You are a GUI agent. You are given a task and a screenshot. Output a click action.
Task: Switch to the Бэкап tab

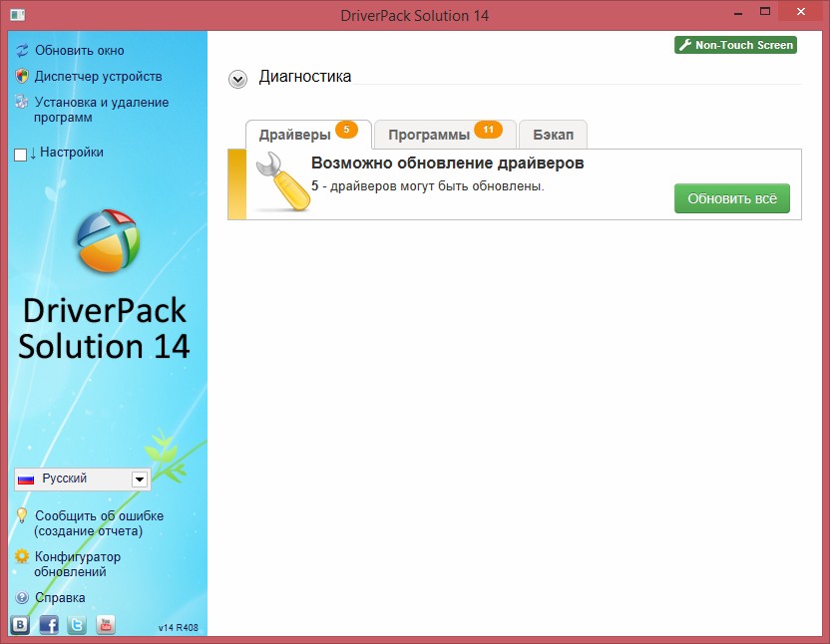point(553,135)
